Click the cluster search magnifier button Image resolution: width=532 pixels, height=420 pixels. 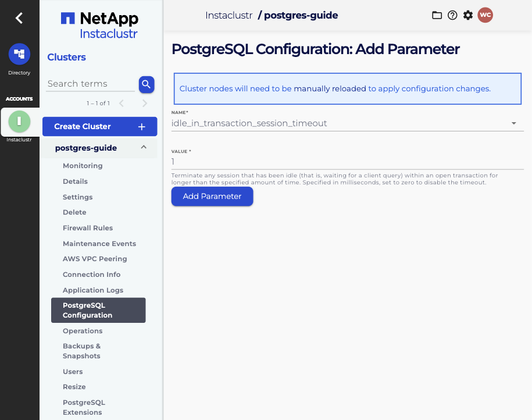(x=146, y=84)
